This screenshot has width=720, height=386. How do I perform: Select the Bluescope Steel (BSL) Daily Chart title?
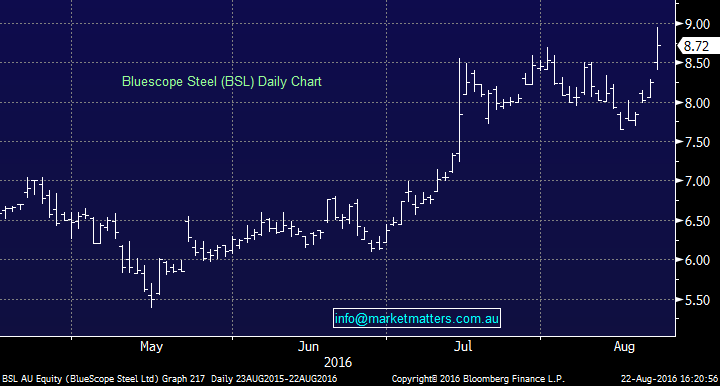tap(222, 82)
